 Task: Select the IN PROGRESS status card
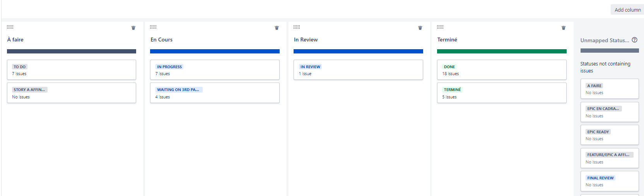pos(215,70)
